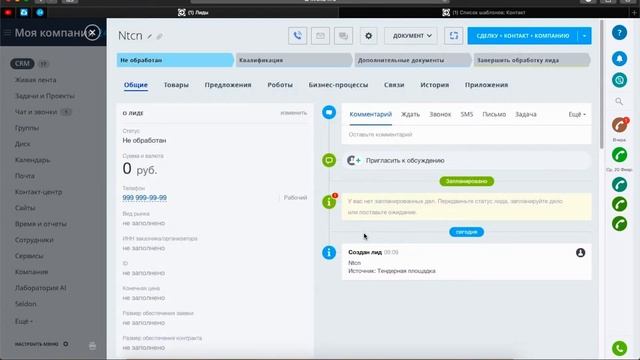The width and height of the screenshot is (640, 360).
Task: Open Живая лента in the left menu
Action: point(36,80)
